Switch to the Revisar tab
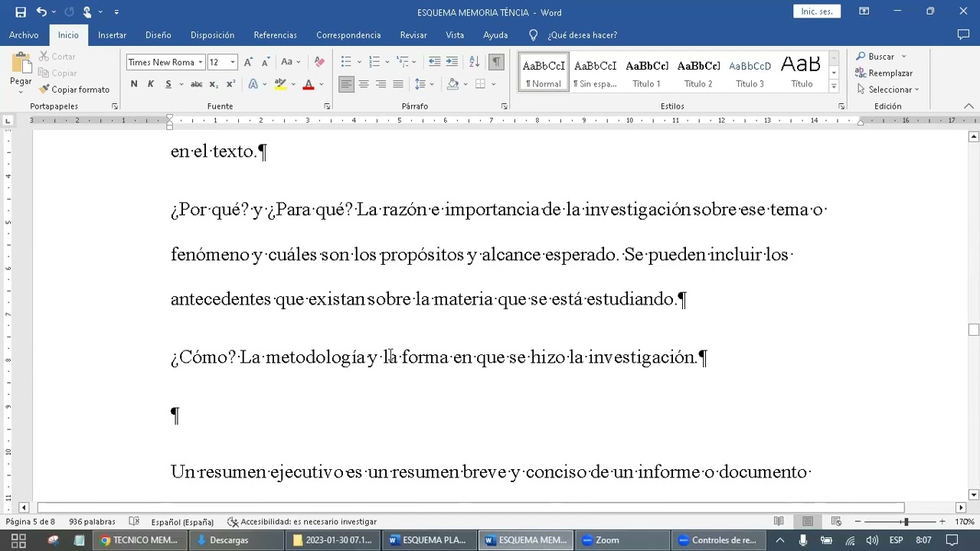Screen dimensions: 980x551 pyautogui.click(x=413, y=35)
